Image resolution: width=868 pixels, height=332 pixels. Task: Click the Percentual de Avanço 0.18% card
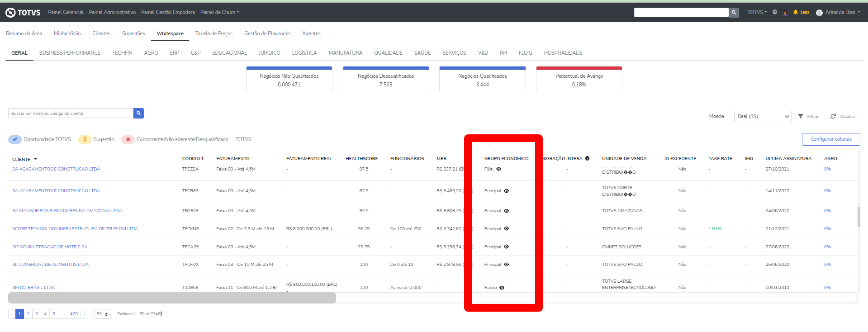point(579,80)
